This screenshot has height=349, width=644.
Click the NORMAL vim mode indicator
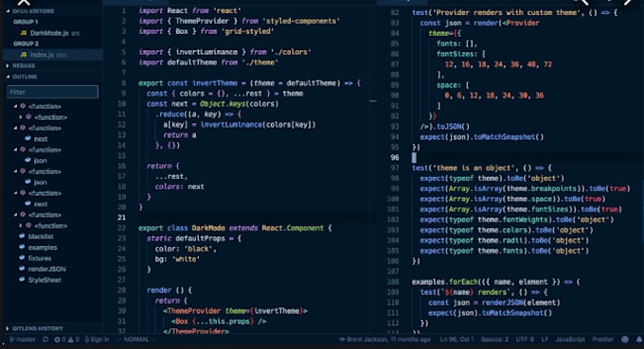(136, 340)
